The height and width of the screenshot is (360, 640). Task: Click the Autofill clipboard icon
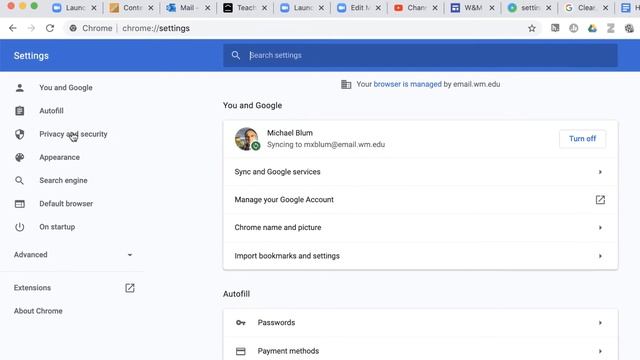pyautogui.click(x=20, y=111)
